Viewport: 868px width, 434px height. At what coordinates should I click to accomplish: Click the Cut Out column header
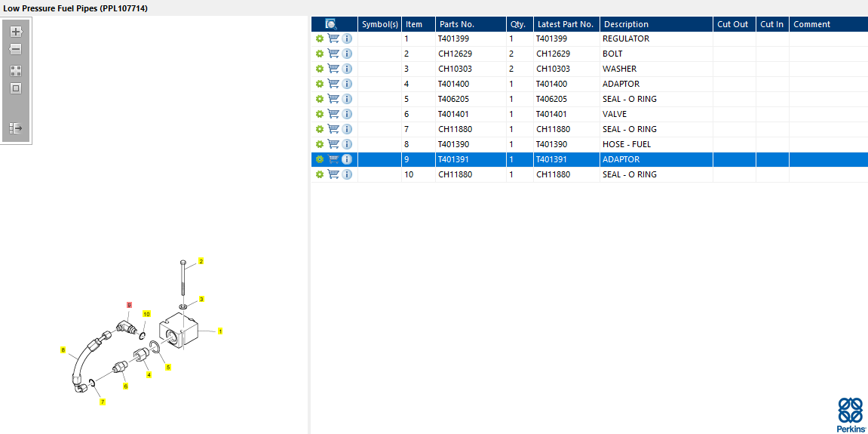coord(734,24)
